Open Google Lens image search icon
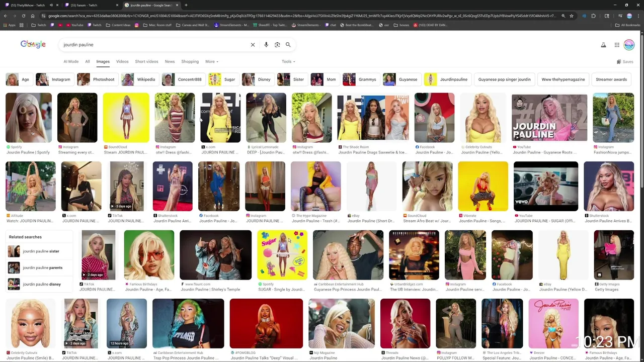Screen dimensions: 644x362 [x=277, y=45]
